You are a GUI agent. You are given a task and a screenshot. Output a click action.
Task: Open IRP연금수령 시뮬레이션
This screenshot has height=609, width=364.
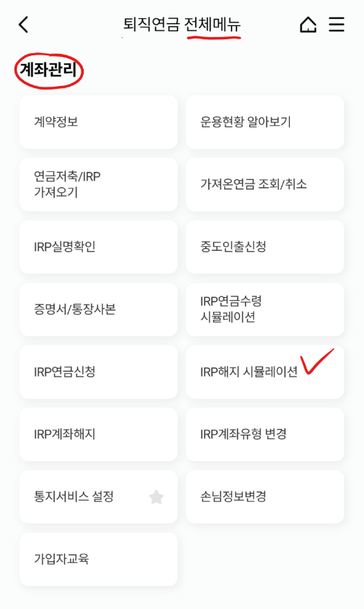[x=265, y=310]
